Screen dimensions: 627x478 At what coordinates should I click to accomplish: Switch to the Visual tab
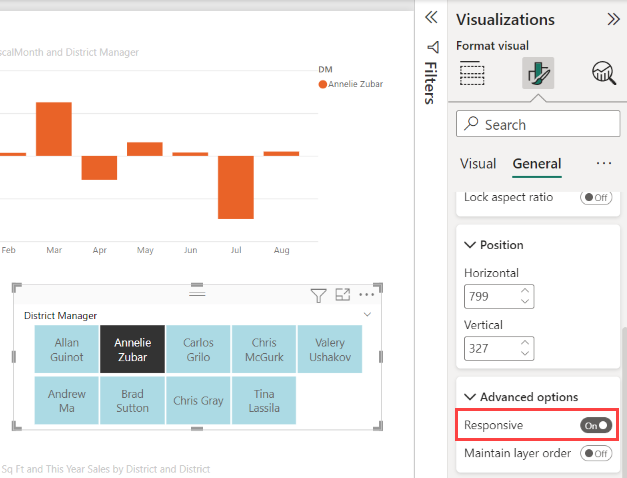pos(478,164)
